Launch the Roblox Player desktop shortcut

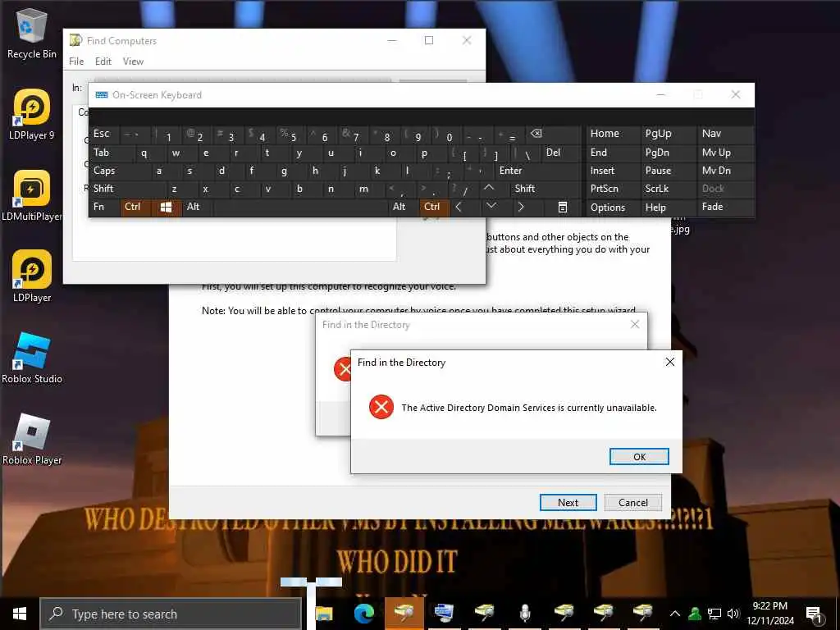pos(31,440)
